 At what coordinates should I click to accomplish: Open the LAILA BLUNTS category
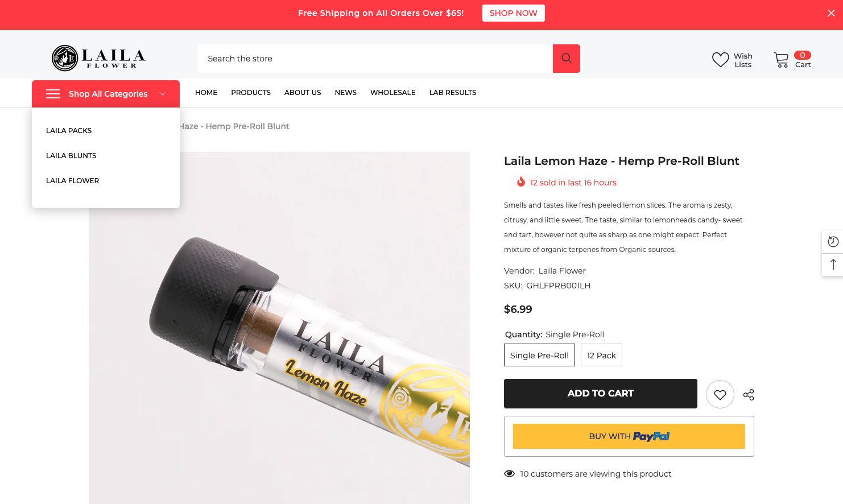coord(71,155)
